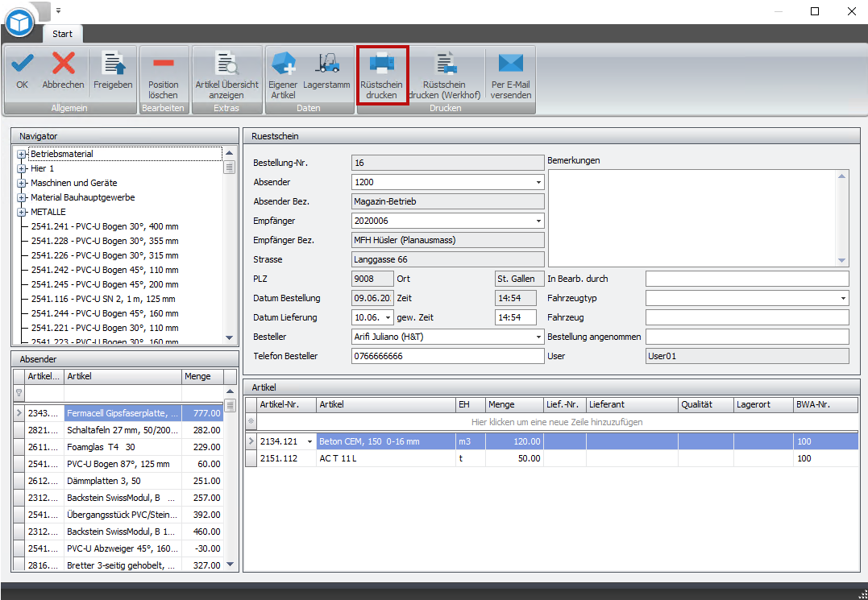Switch to the Start ribbon tab

tap(62, 34)
